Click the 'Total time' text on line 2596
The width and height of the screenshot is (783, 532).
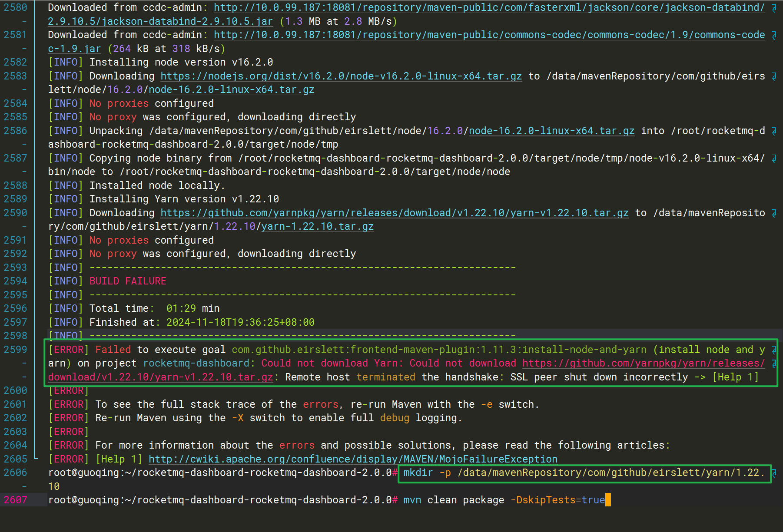click(119, 308)
